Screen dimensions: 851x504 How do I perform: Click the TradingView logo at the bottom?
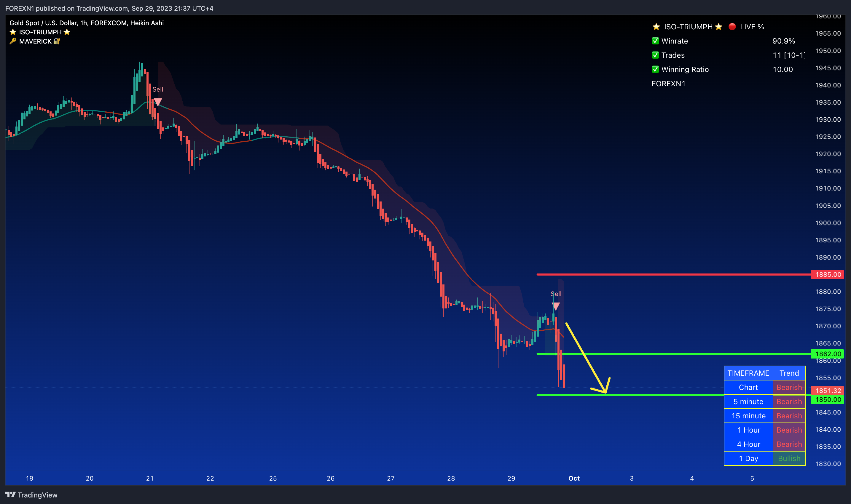pos(31,495)
